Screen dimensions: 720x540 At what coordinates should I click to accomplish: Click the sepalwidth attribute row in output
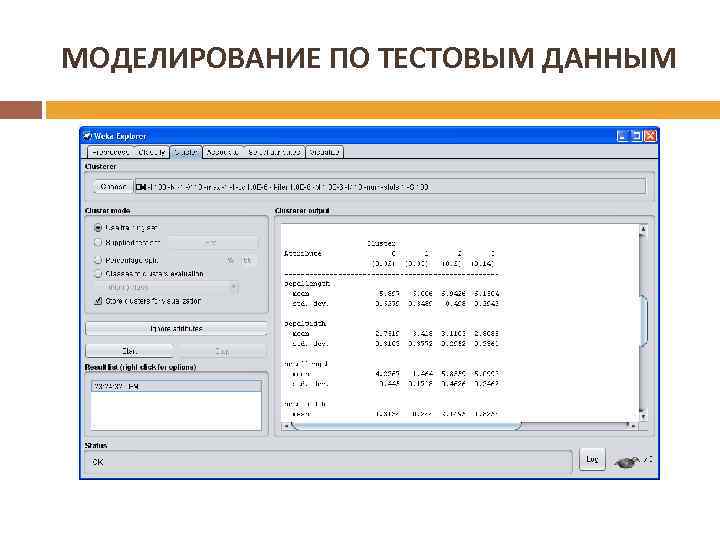tap(305, 323)
